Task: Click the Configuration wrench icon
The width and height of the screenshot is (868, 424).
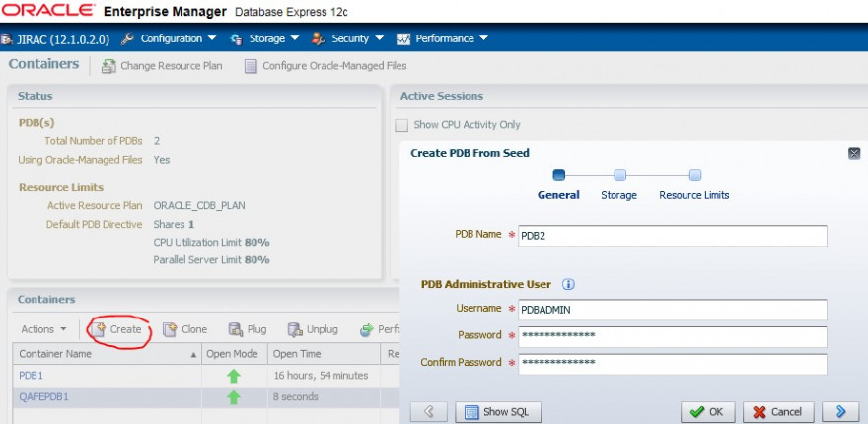Action: [x=127, y=38]
